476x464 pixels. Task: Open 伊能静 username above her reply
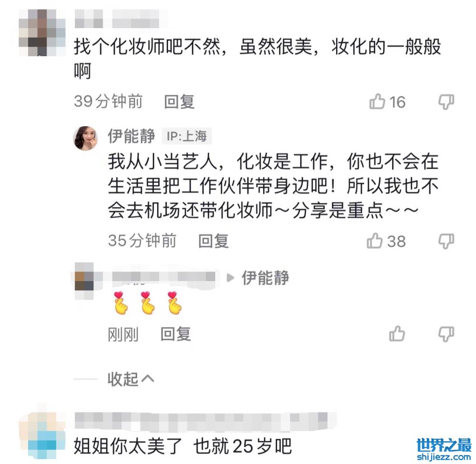pyautogui.click(x=131, y=136)
